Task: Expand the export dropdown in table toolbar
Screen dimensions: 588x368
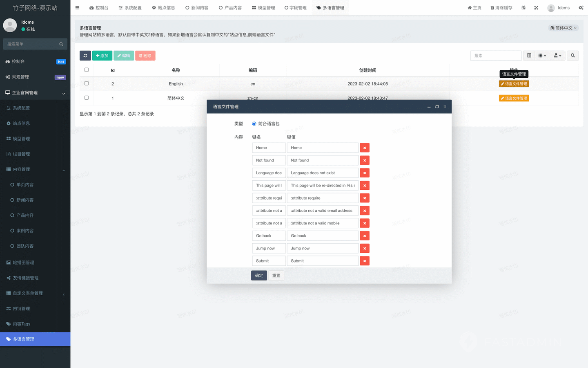Action: pyautogui.click(x=557, y=56)
